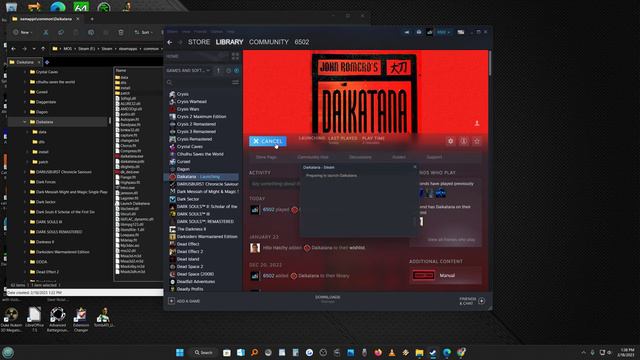Close the Daikatana tab in File Explorer
The height and width of the screenshot is (360, 640).
39,62
